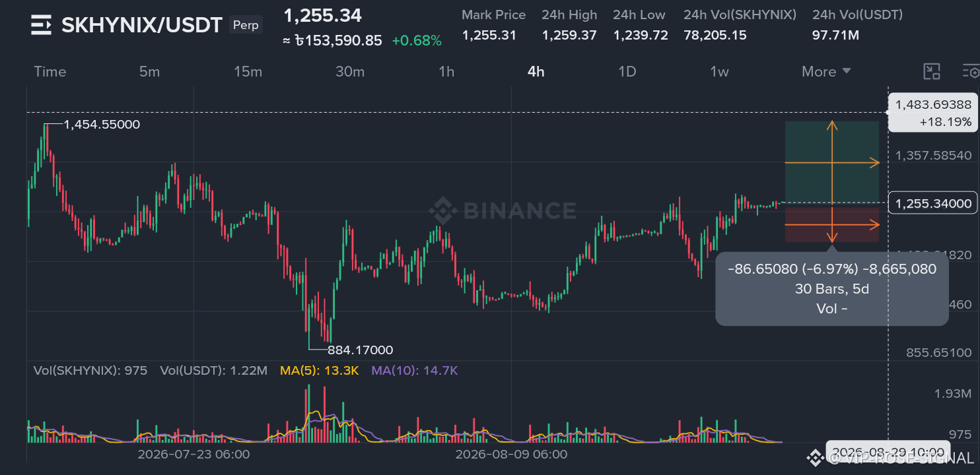The width and height of the screenshot is (980, 475).
Task: Click the 24h low value 1,239.72
Action: tap(641, 36)
